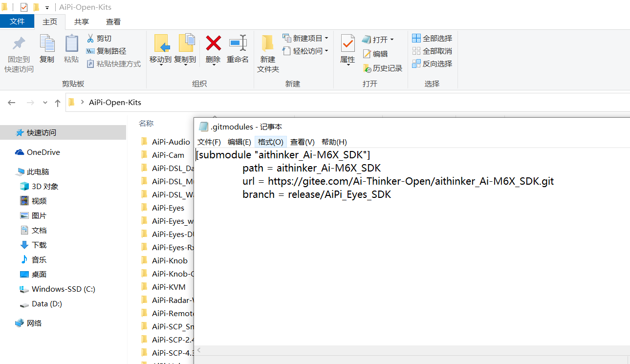Switch to the View (查看) ribbon tab
630x364 pixels.
coord(113,21)
